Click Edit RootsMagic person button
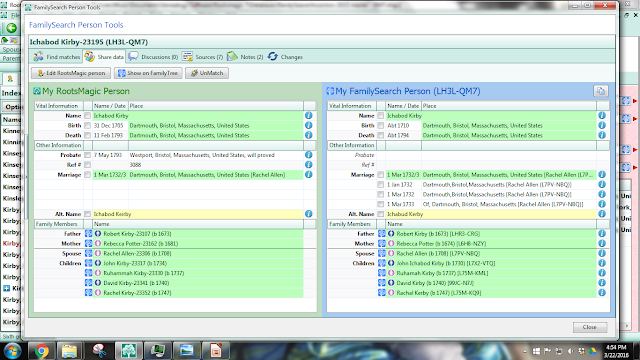This screenshot has height=360, width=640. (x=71, y=73)
